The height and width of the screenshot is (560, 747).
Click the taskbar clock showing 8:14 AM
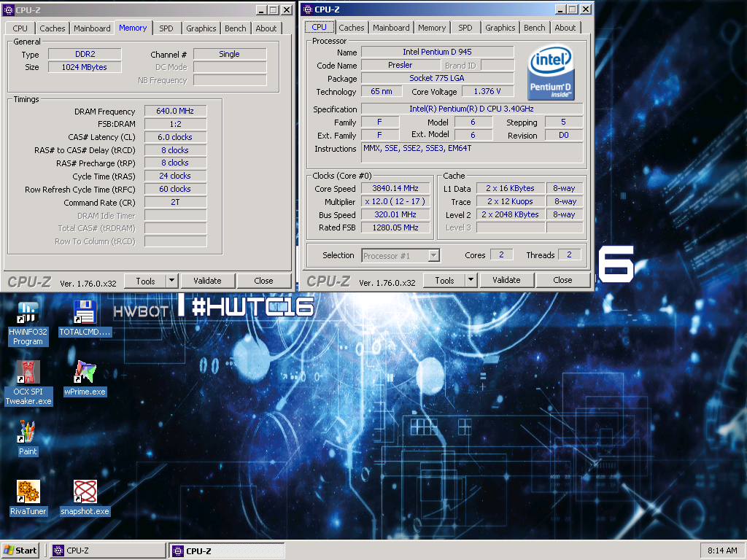722,551
